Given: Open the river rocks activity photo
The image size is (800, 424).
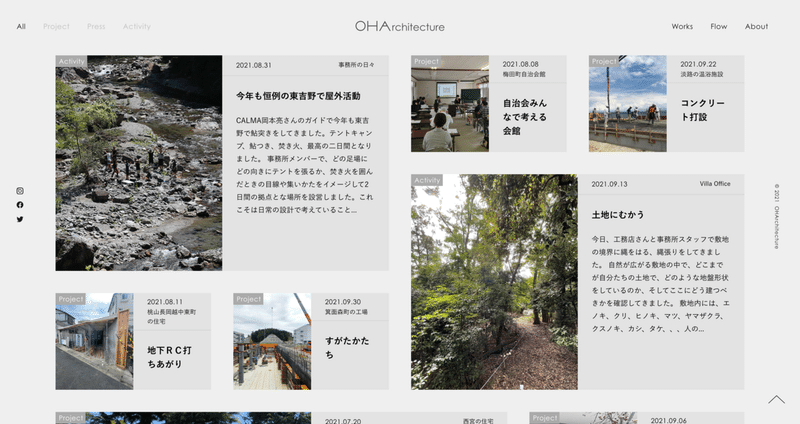Looking at the screenshot, I should [x=139, y=163].
